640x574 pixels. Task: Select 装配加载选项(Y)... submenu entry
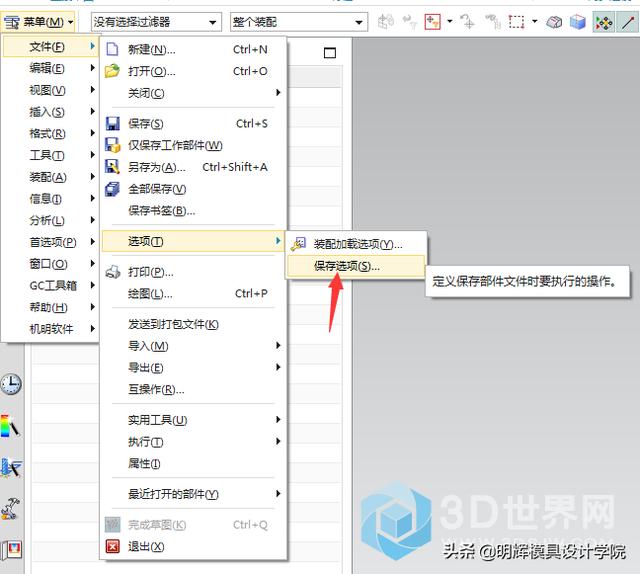[356, 244]
